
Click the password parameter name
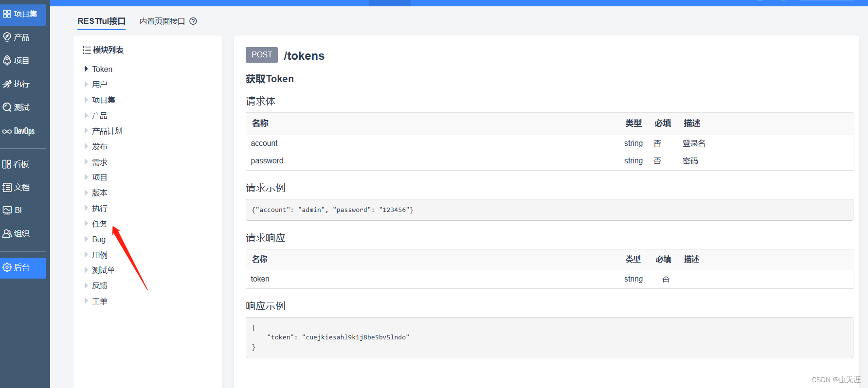click(x=267, y=160)
